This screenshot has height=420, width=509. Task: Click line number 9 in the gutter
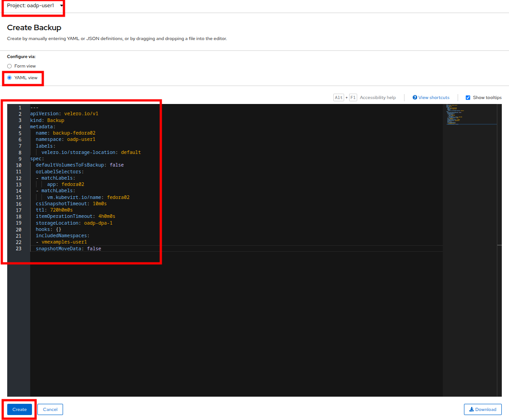pos(19,159)
